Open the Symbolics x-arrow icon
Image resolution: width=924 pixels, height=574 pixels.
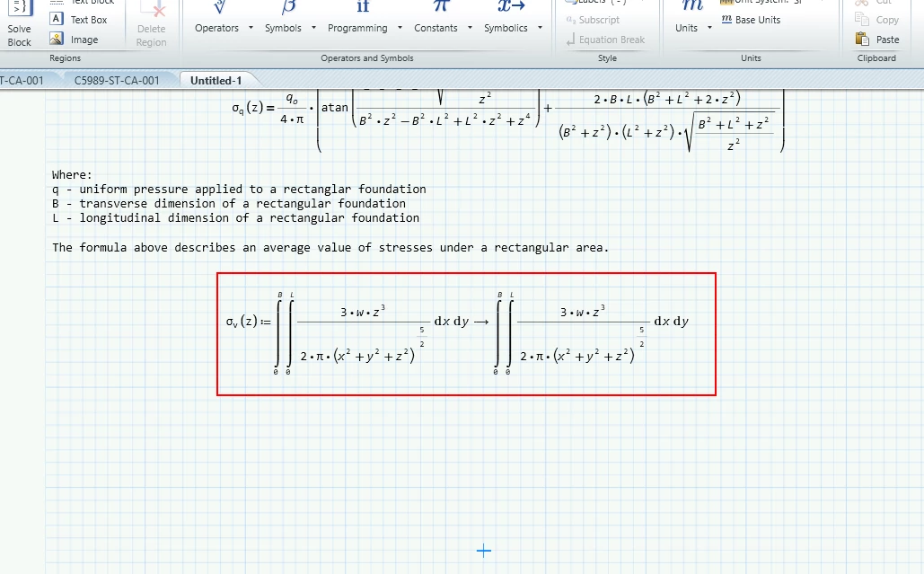511,7
